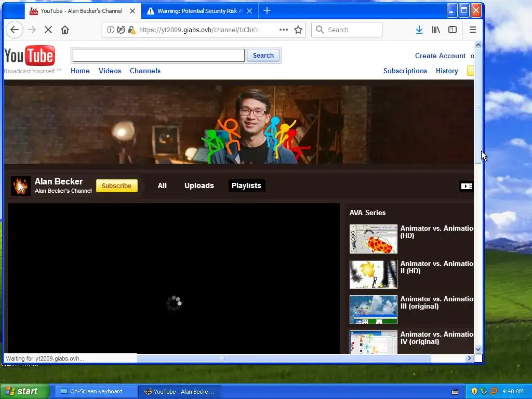Image resolution: width=532 pixels, height=399 pixels.
Task: Open Animator vs. Animation II (HD) thumbnail
Action: tap(373, 274)
